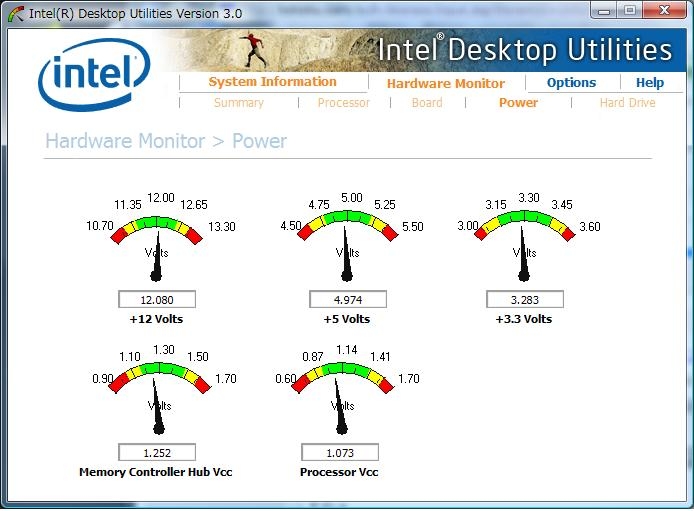The width and height of the screenshot is (694, 511).
Task: Click the 13.30 scale value
Action: (x=222, y=227)
